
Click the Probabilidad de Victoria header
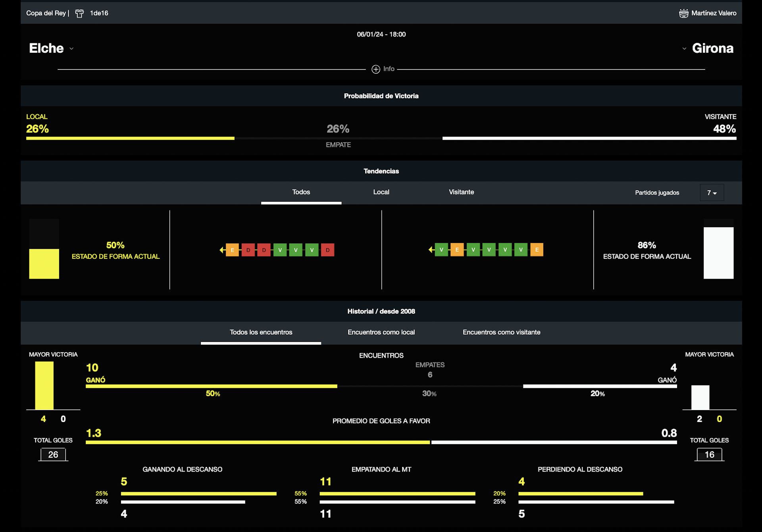(x=381, y=96)
